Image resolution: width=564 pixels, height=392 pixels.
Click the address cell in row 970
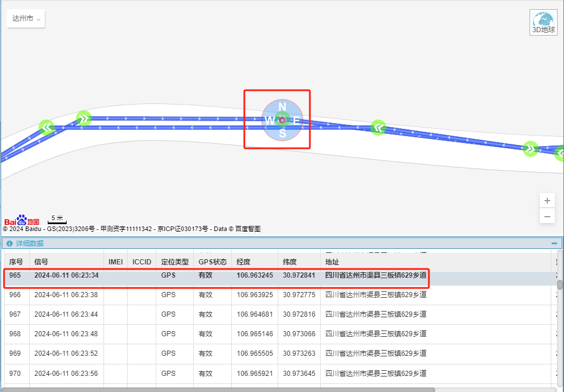click(x=376, y=374)
